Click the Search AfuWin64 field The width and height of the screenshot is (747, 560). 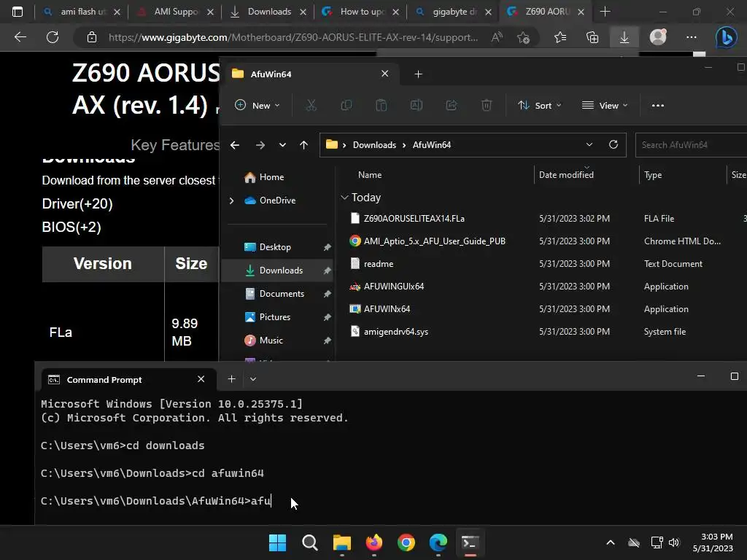[691, 145]
